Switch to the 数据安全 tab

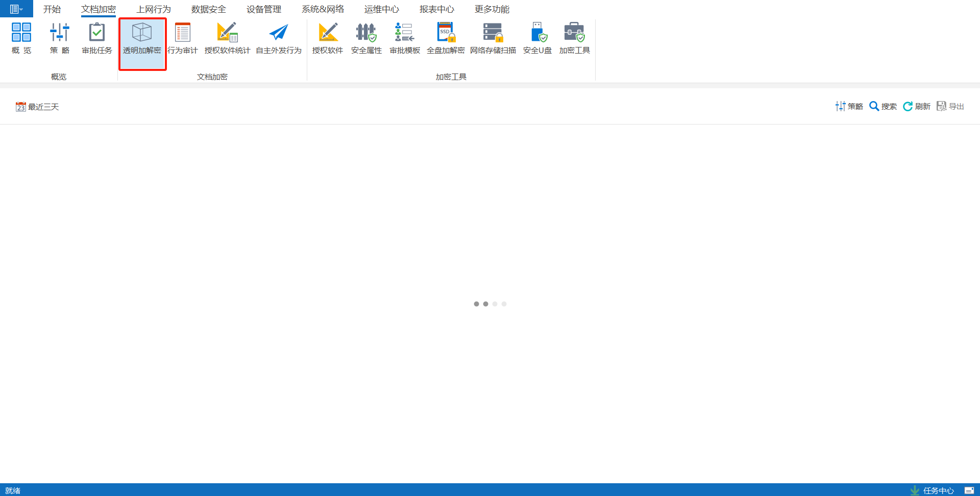209,9
